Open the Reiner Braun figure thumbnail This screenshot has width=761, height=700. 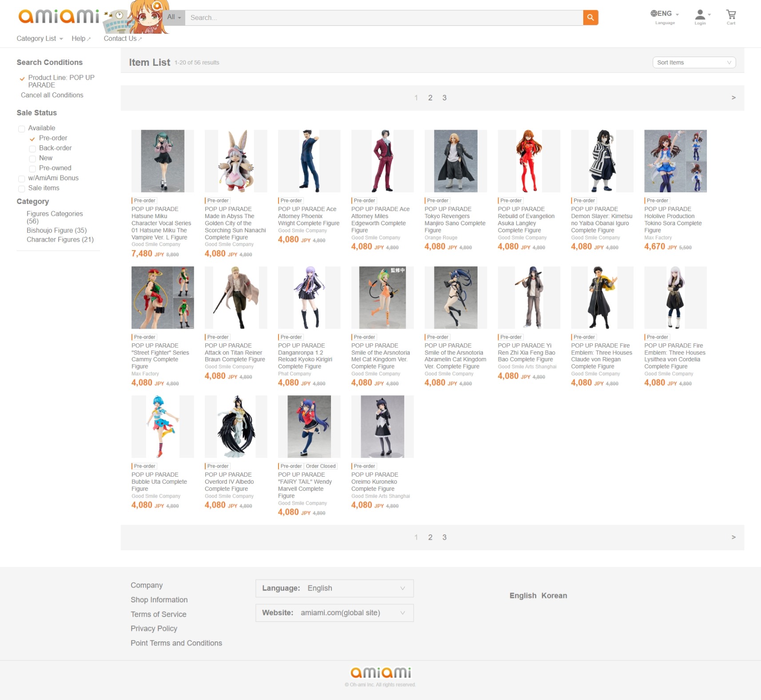click(236, 298)
